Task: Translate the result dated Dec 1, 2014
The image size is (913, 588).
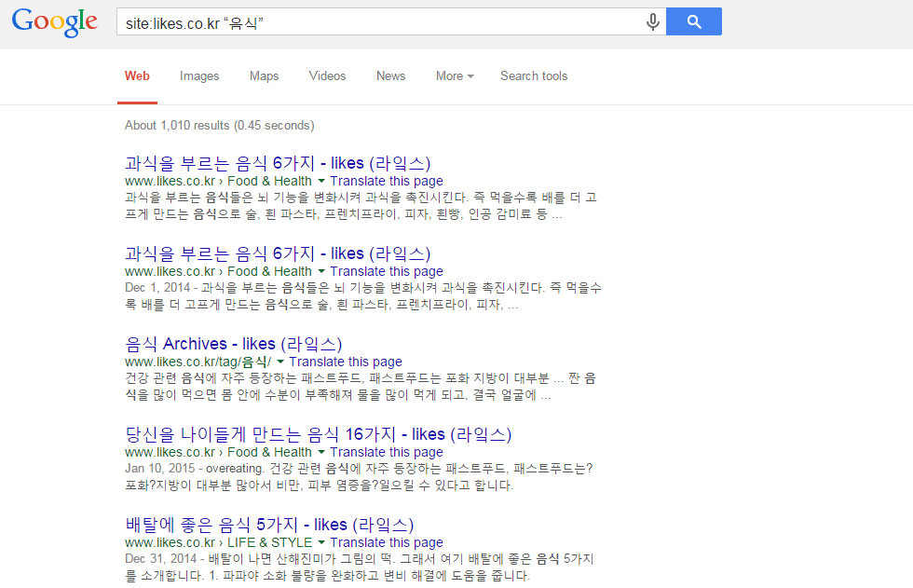Action: [x=387, y=272]
